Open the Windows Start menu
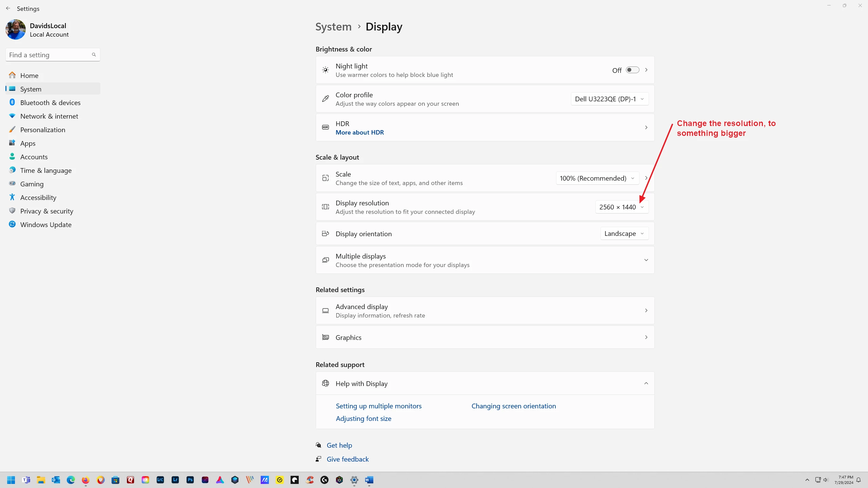This screenshot has height=488, width=868. pyautogui.click(x=11, y=480)
